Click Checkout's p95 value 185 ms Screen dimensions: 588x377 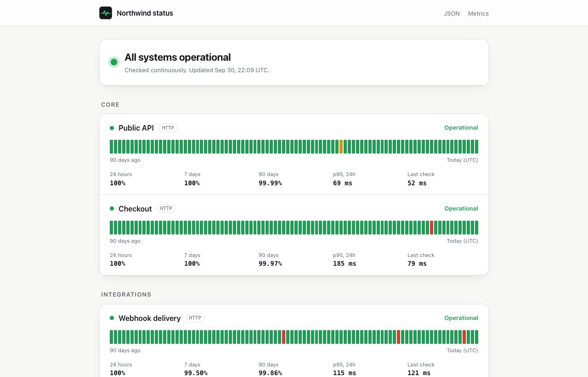coord(345,263)
